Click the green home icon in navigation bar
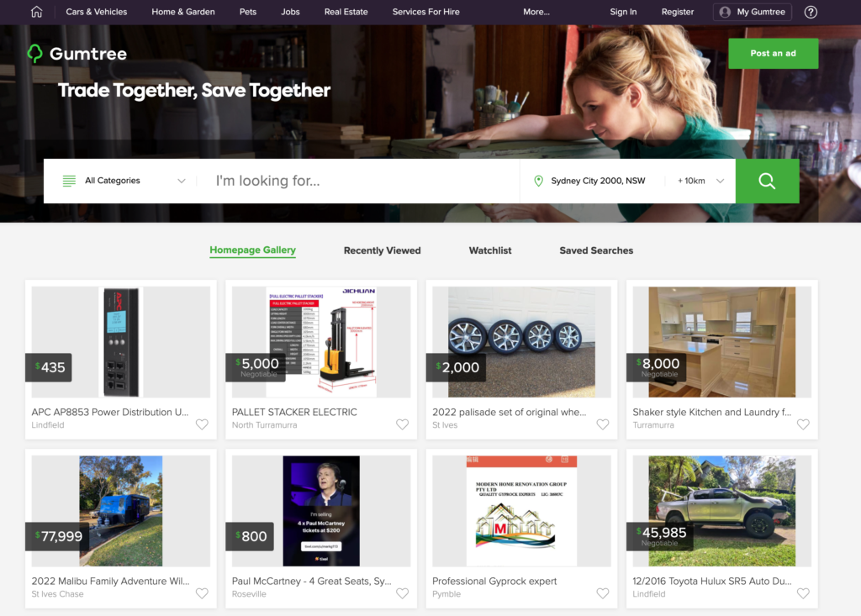861x616 pixels. click(35, 12)
